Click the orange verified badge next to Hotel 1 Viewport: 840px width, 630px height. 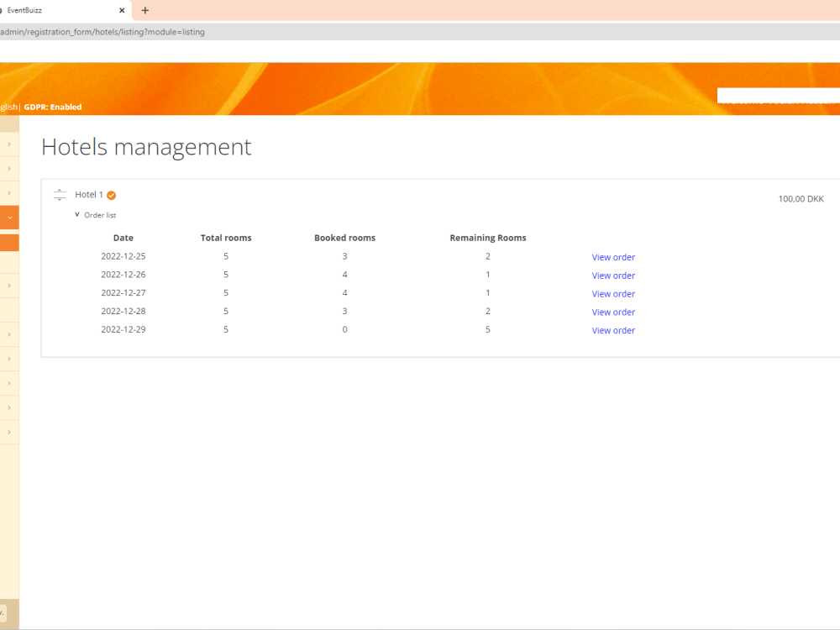(109, 194)
